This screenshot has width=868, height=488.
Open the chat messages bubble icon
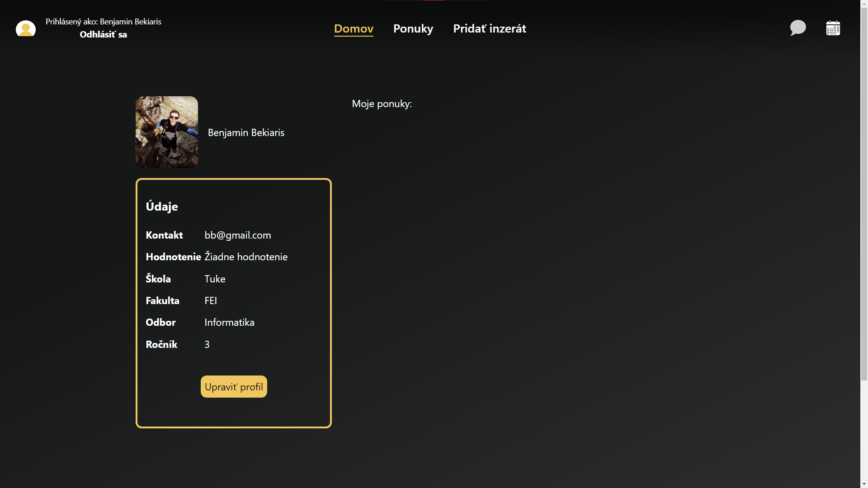[797, 28]
